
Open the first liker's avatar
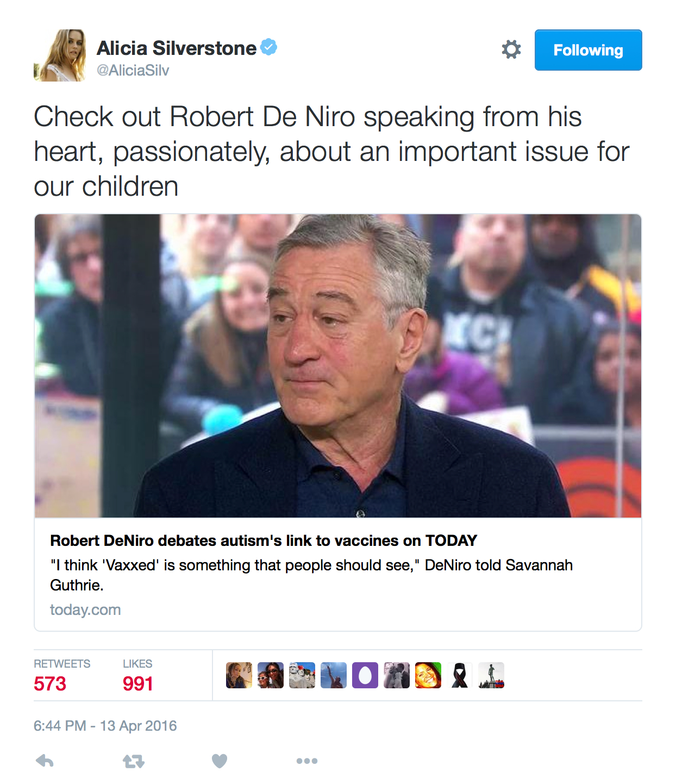239,675
